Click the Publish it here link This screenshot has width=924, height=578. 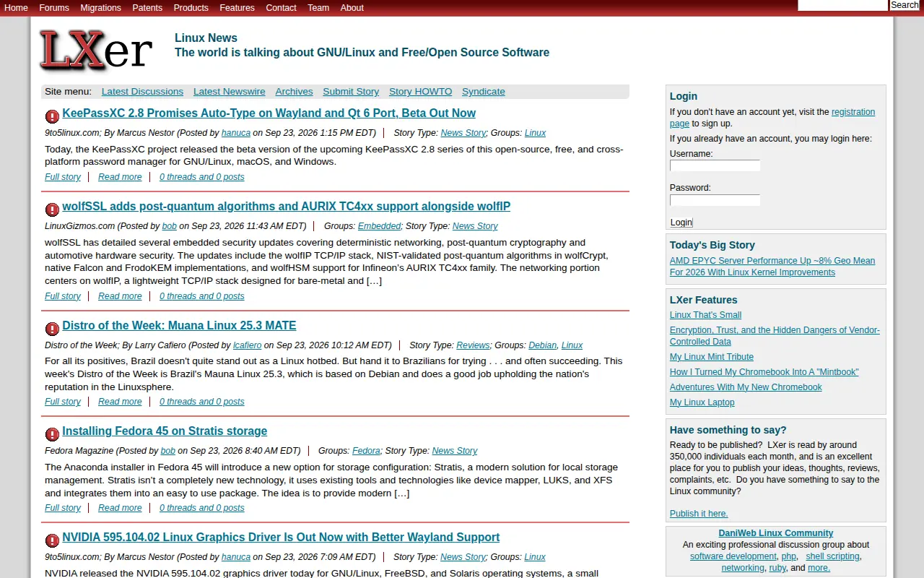[699, 514]
